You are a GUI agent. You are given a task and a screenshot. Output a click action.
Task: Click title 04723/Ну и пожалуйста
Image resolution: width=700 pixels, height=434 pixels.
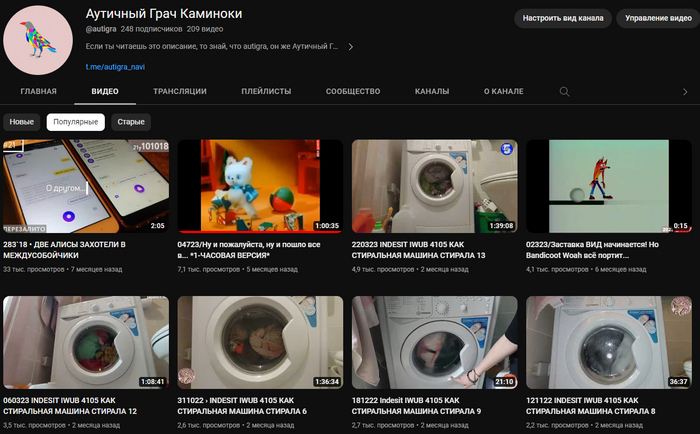point(249,250)
